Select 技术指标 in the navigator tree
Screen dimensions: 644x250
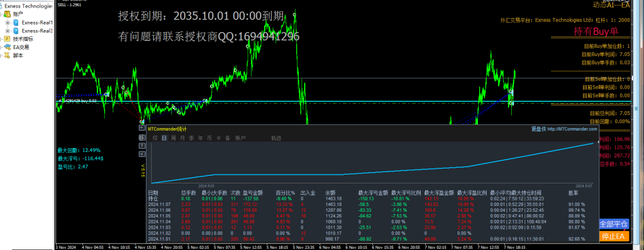click(x=23, y=39)
